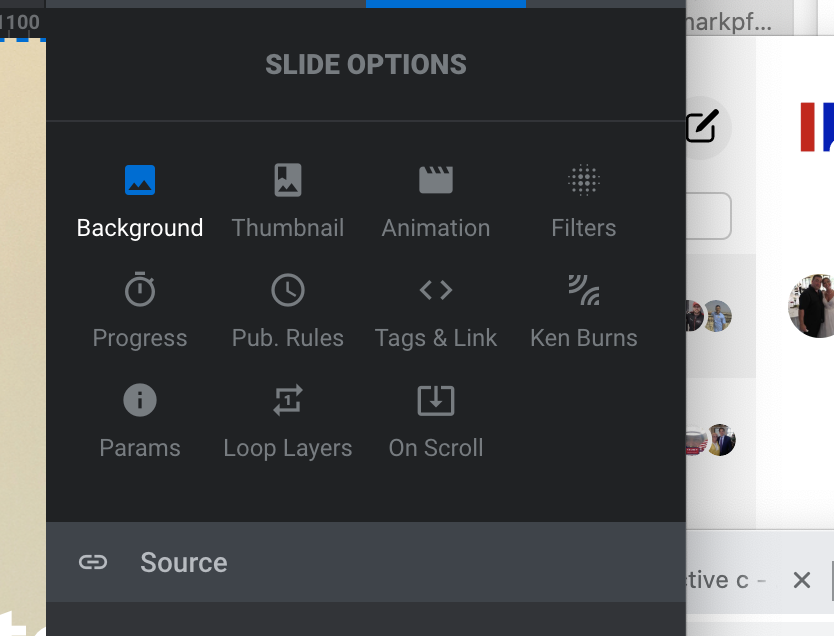The width and height of the screenshot is (834, 636).
Task: Open the Filters settings
Action: (x=584, y=200)
